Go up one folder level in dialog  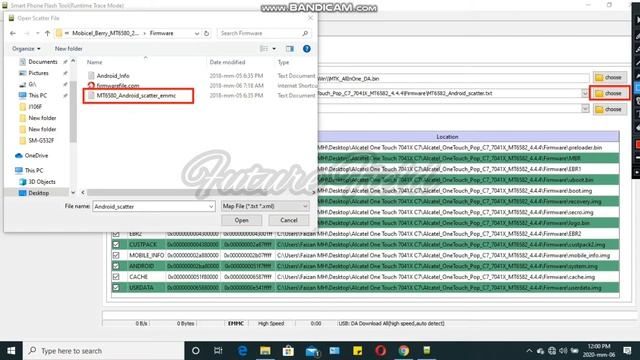pyautogui.click(x=47, y=33)
